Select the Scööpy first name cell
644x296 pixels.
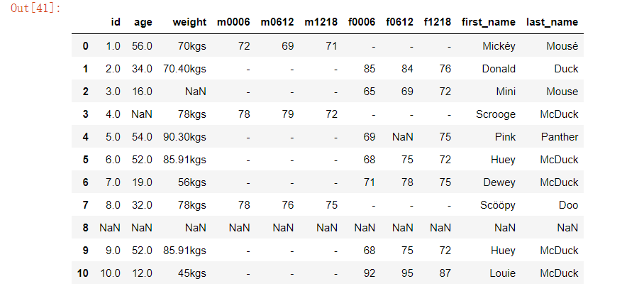coord(497,205)
